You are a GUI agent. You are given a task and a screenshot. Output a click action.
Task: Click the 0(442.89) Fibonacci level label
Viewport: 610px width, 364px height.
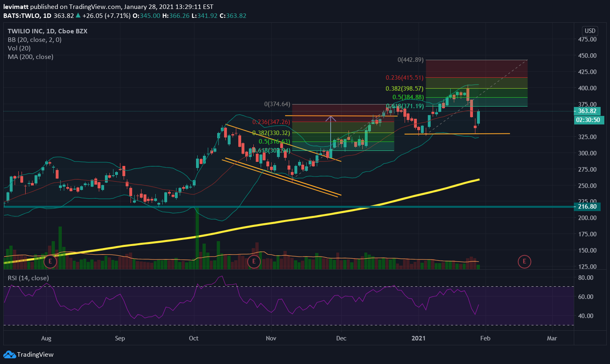click(410, 60)
